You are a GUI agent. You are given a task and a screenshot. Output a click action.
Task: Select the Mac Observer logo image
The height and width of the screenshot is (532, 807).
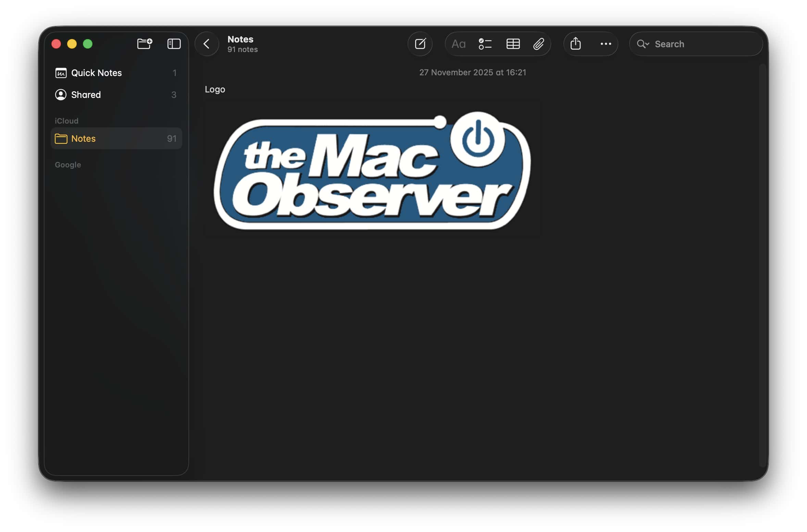tap(372, 169)
